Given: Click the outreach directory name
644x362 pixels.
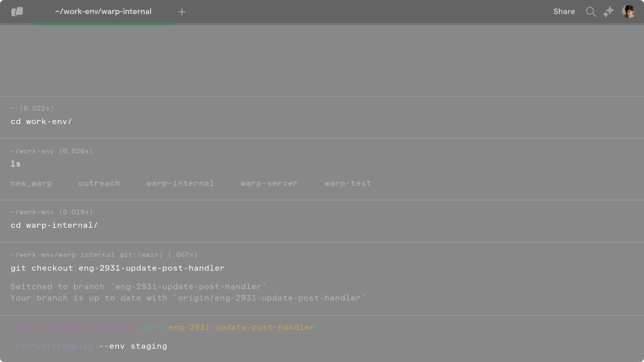Looking at the screenshot, I should click(99, 183).
